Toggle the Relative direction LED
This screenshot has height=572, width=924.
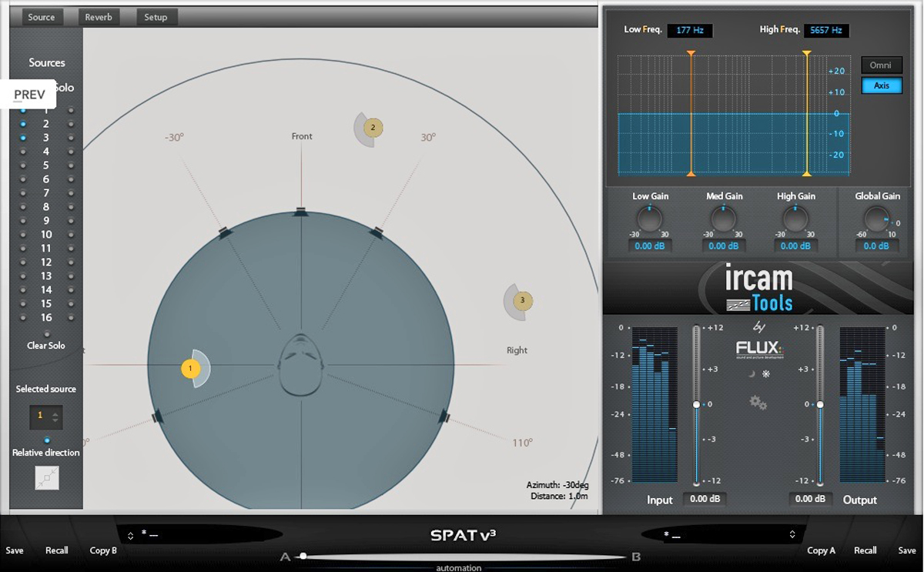(x=47, y=440)
